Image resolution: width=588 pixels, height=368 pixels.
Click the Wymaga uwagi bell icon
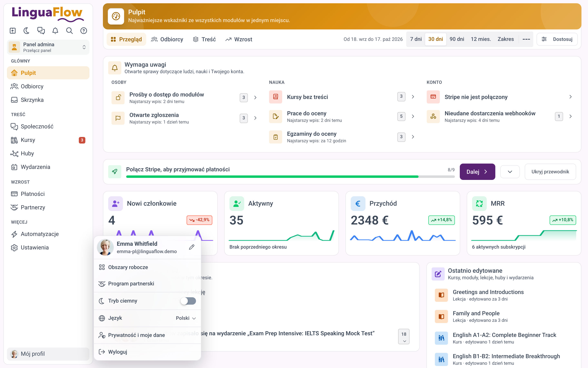pos(115,68)
